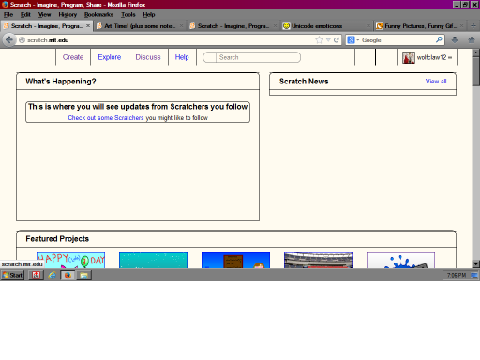Open a new tab with the plus icon

click(473, 26)
